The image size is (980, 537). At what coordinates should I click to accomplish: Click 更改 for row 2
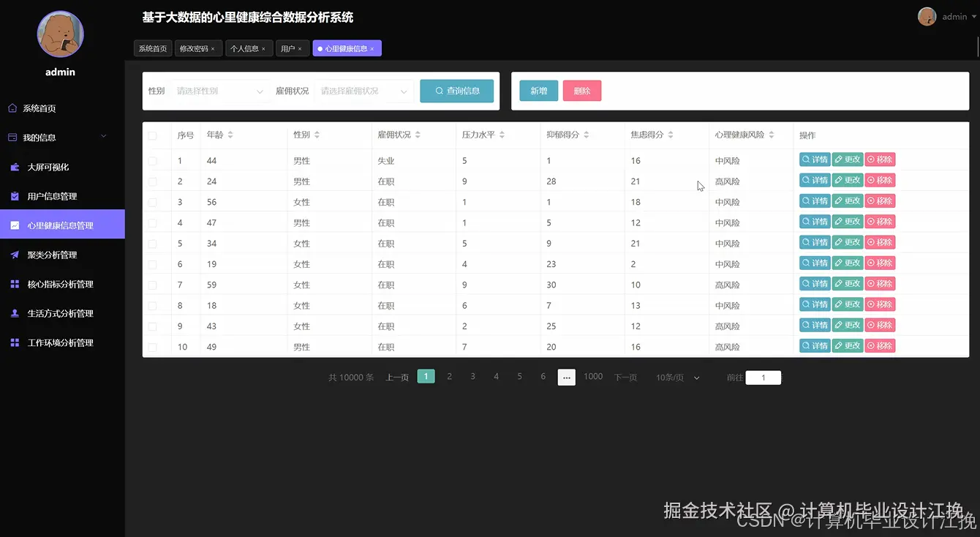(x=848, y=180)
